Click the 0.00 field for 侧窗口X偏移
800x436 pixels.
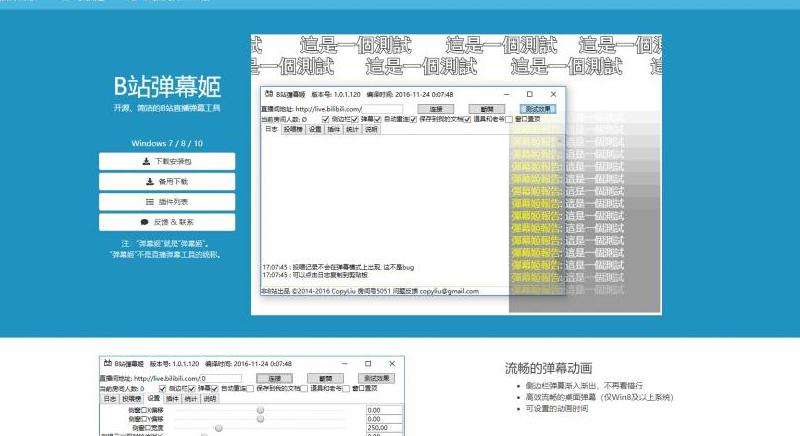(x=384, y=410)
